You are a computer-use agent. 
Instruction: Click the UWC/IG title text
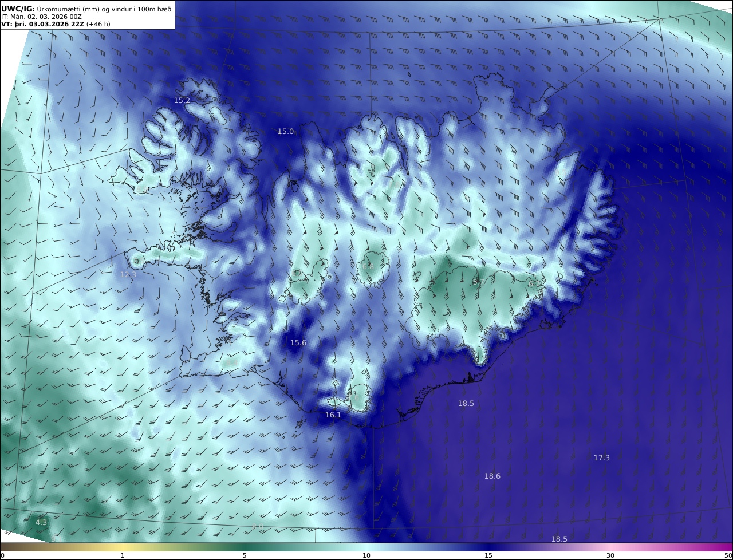click(18, 9)
